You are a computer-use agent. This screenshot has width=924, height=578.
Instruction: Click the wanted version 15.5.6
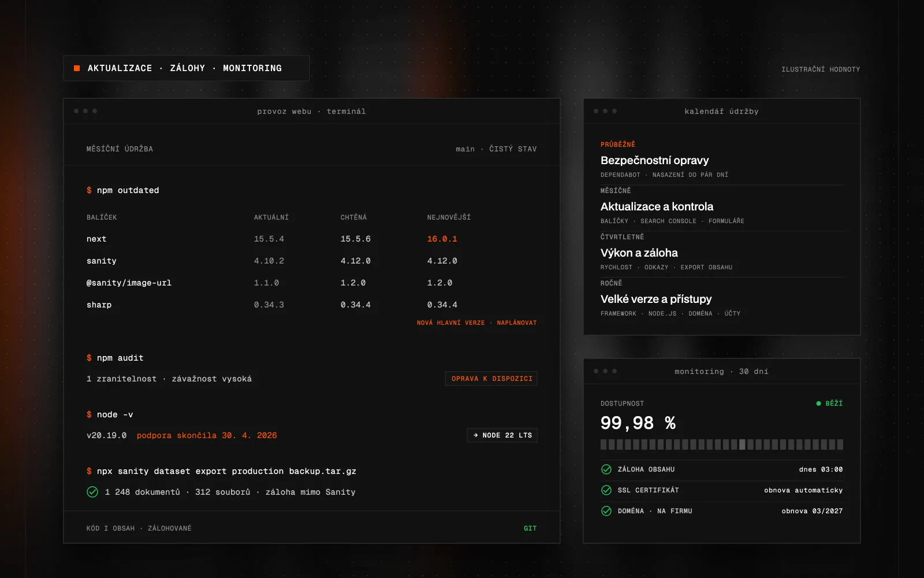(x=356, y=239)
